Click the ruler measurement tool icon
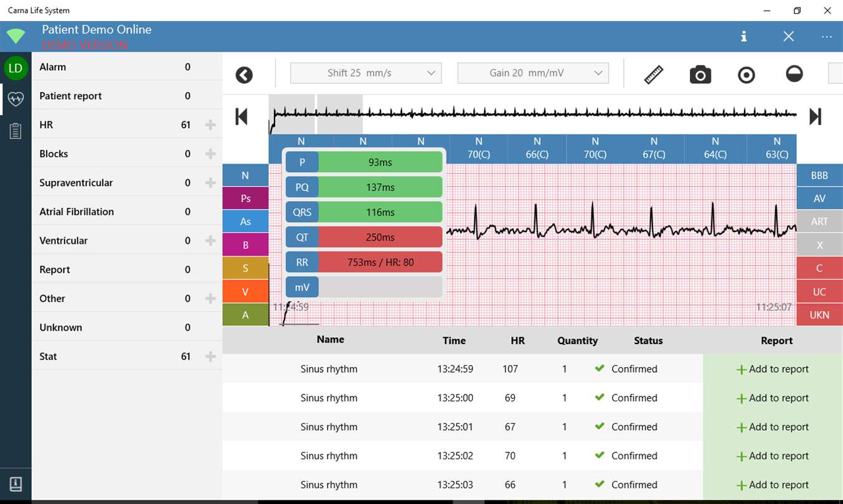 (x=653, y=75)
